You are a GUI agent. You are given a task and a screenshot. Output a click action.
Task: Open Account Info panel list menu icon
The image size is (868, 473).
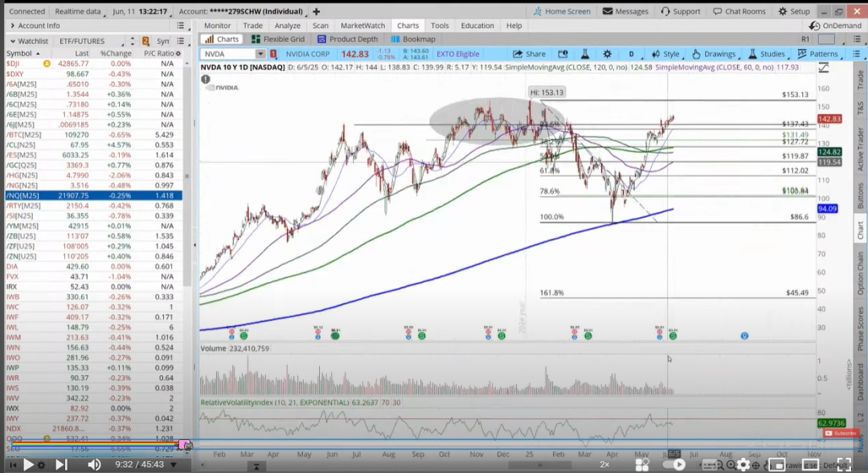[x=181, y=26]
